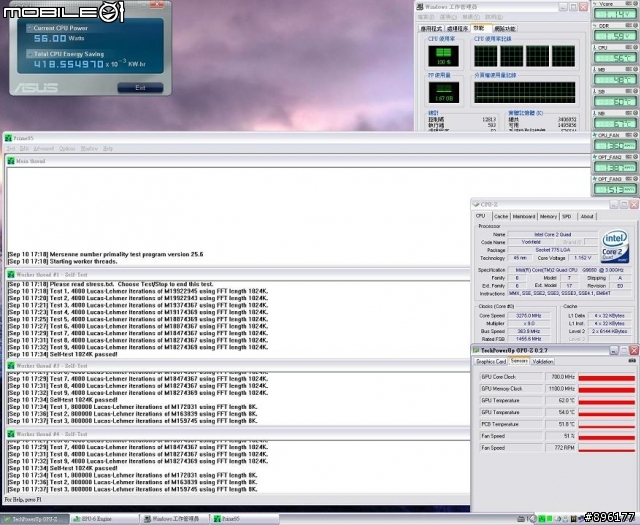Screen dimensions: 640x525
Task: Click the Intel Core 2 logo
Action: (615, 246)
